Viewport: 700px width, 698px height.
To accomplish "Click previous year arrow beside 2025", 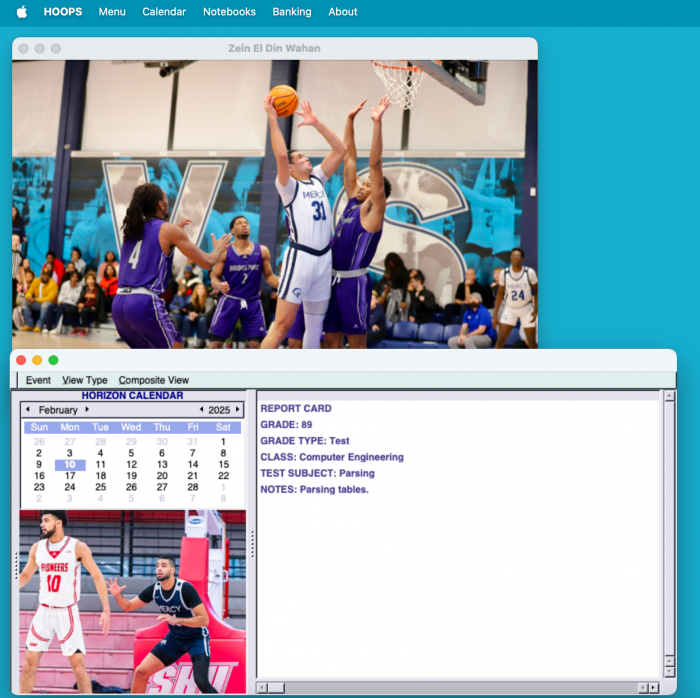I will (201, 410).
